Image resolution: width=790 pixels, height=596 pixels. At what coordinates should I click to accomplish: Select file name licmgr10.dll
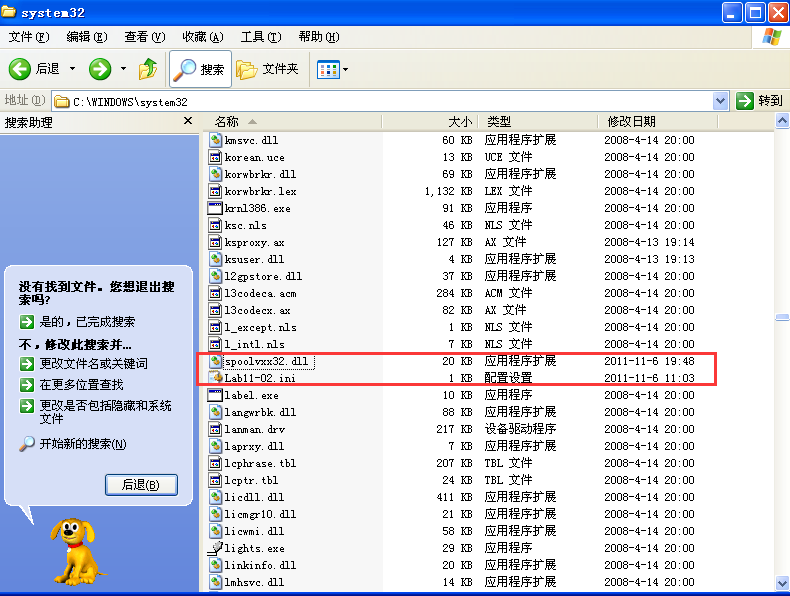pos(260,514)
